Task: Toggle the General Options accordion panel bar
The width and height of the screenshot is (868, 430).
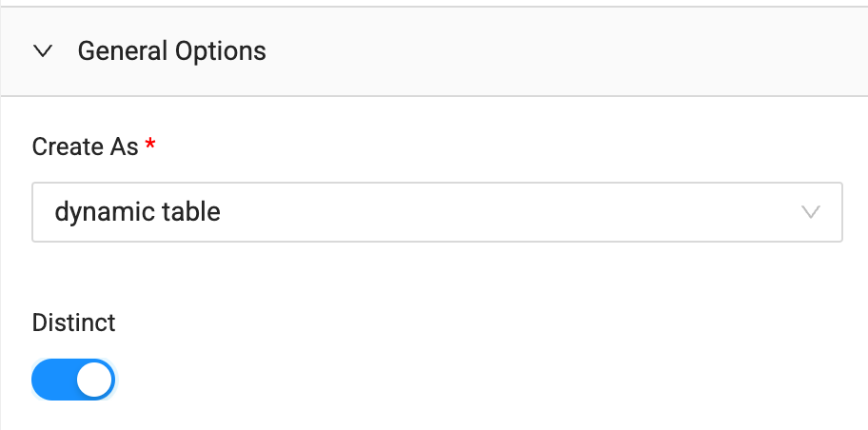Action: 434,51
